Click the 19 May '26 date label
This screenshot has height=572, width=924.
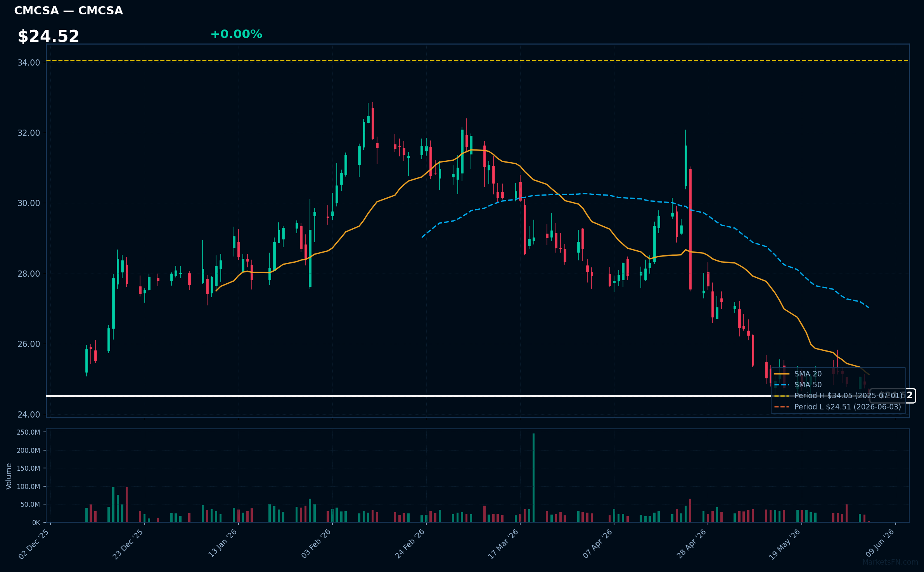tap(785, 544)
